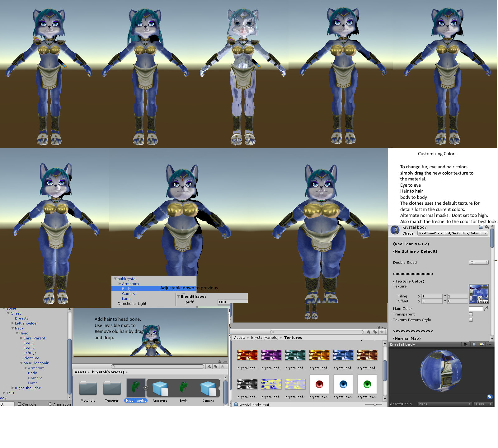The width and height of the screenshot is (498, 448).
Task: Click the star favorites icon in Project toolbar
Action: pyautogui.click(x=382, y=332)
